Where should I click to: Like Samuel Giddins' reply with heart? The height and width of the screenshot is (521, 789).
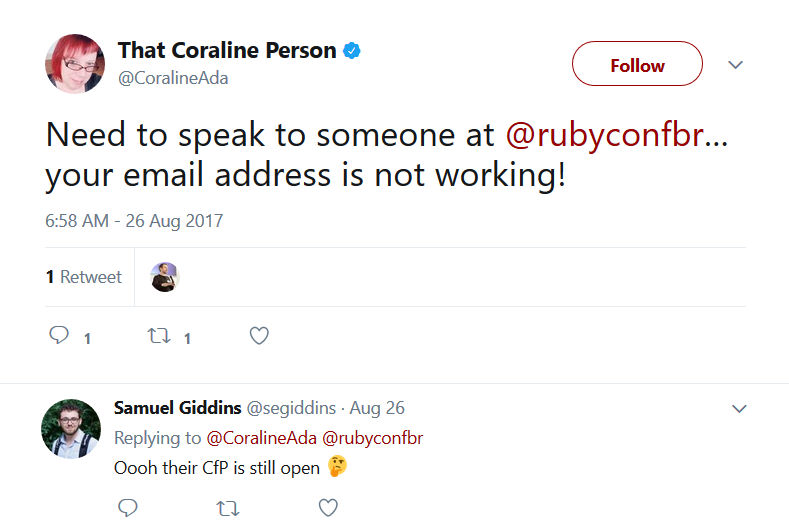328,507
